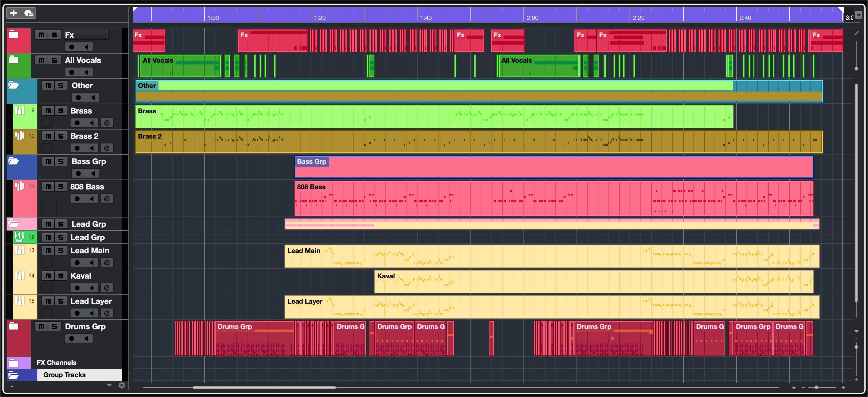868x397 pixels.
Task: Open Edit Instrument for the Brass track
Action: coord(107,123)
